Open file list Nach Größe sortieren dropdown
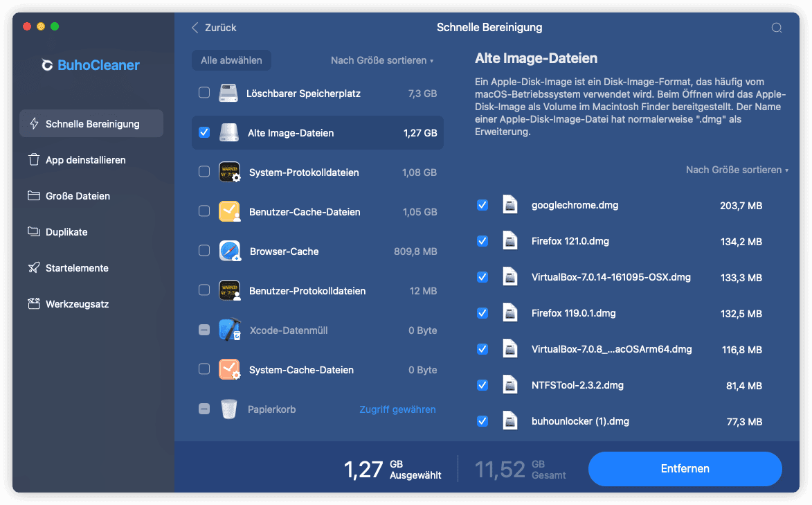 pyautogui.click(x=737, y=170)
